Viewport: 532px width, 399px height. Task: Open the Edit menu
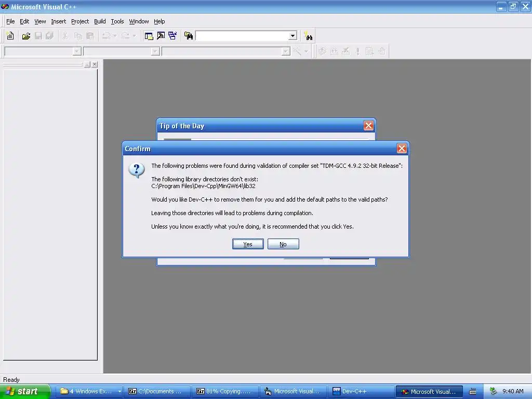24,21
